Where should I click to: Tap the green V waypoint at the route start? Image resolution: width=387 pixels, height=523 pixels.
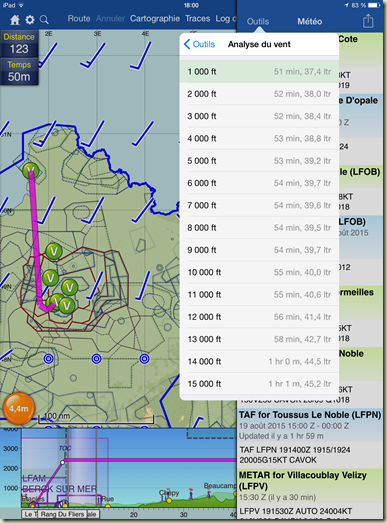pyautogui.click(x=31, y=170)
